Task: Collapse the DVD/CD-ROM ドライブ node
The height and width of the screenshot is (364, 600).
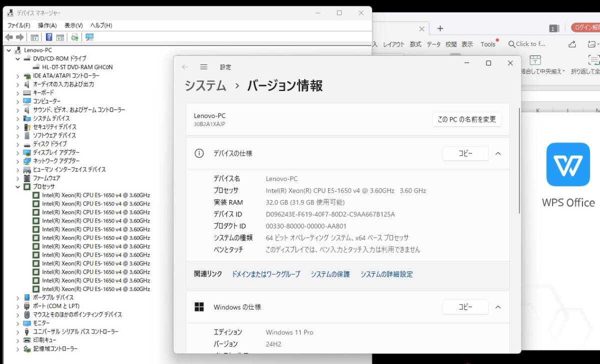Action: [x=18, y=58]
